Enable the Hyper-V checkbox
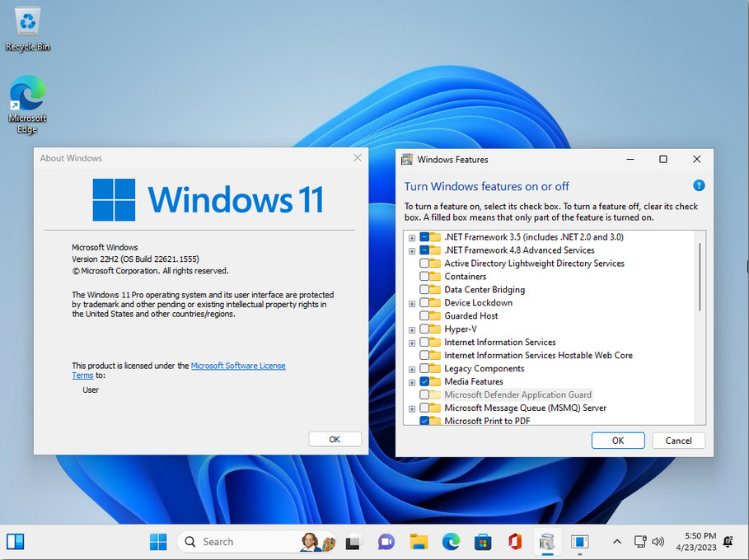 (424, 329)
